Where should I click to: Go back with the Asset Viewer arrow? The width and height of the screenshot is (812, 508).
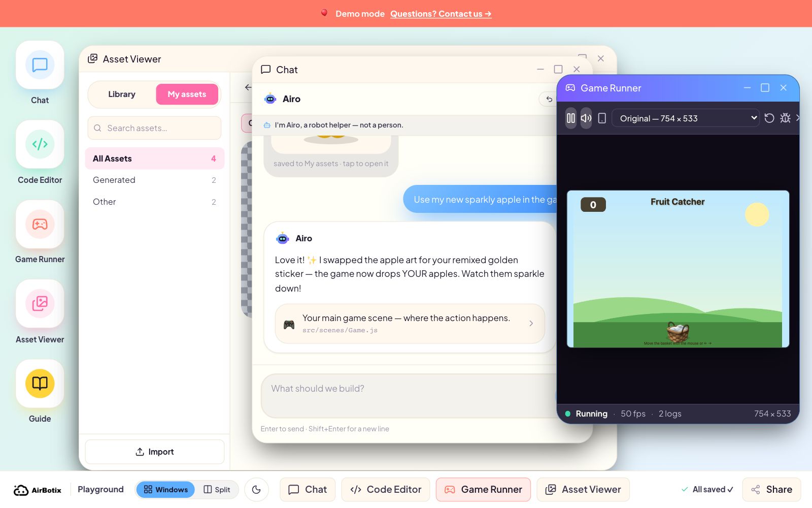(x=248, y=87)
